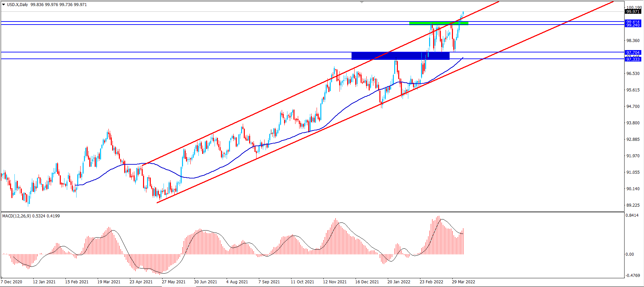Click the 91.970 price scale value
The image size is (644, 287).
pos(633,156)
